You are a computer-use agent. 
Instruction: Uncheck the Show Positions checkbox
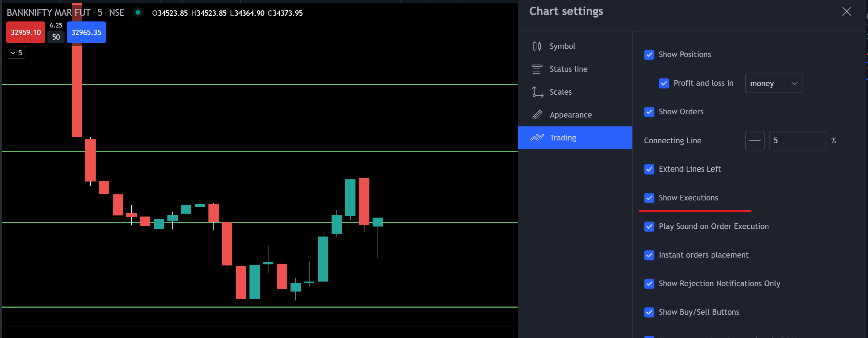tap(649, 55)
